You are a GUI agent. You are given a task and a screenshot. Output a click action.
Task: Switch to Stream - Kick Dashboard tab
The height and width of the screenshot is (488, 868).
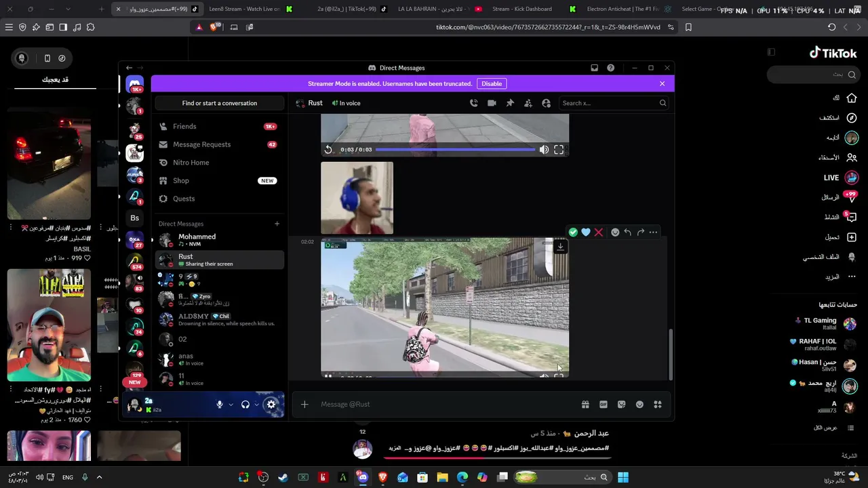point(522,9)
